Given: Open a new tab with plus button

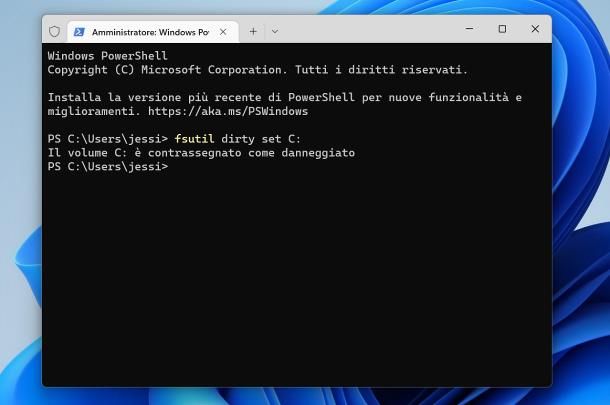Looking at the screenshot, I should (x=253, y=32).
